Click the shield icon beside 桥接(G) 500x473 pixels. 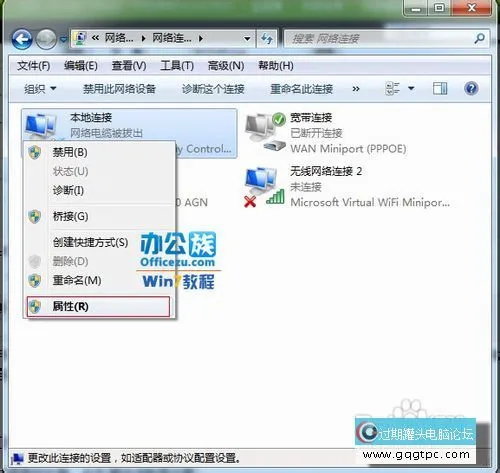click(35, 217)
